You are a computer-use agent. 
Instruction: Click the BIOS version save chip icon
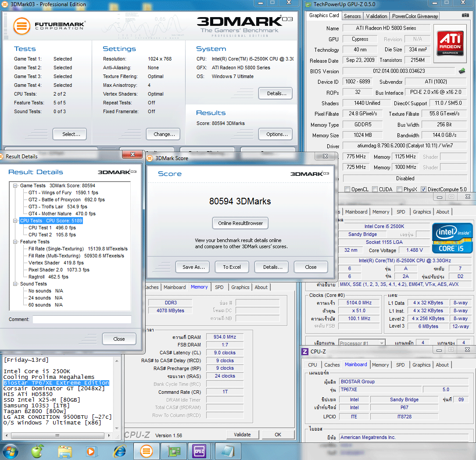pyautogui.click(x=462, y=71)
